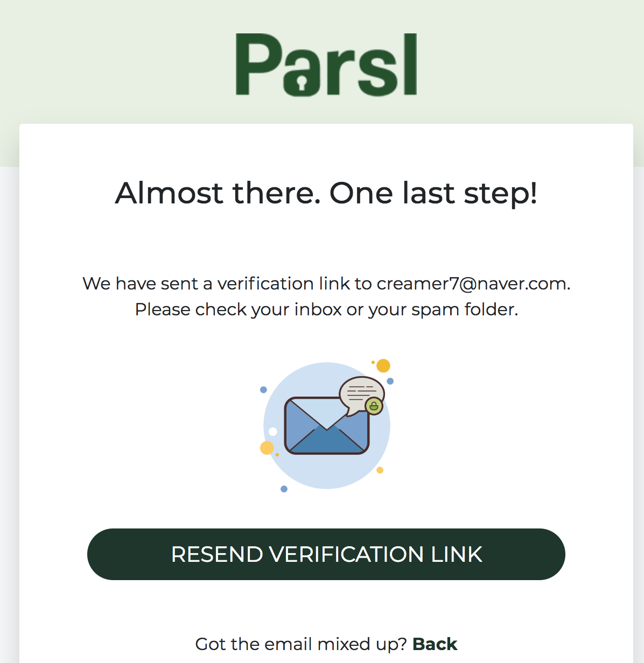The height and width of the screenshot is (663, 644).
Task: Click the Parsl logo at the top
Action: pyautogui.click(x=326, y=65)
